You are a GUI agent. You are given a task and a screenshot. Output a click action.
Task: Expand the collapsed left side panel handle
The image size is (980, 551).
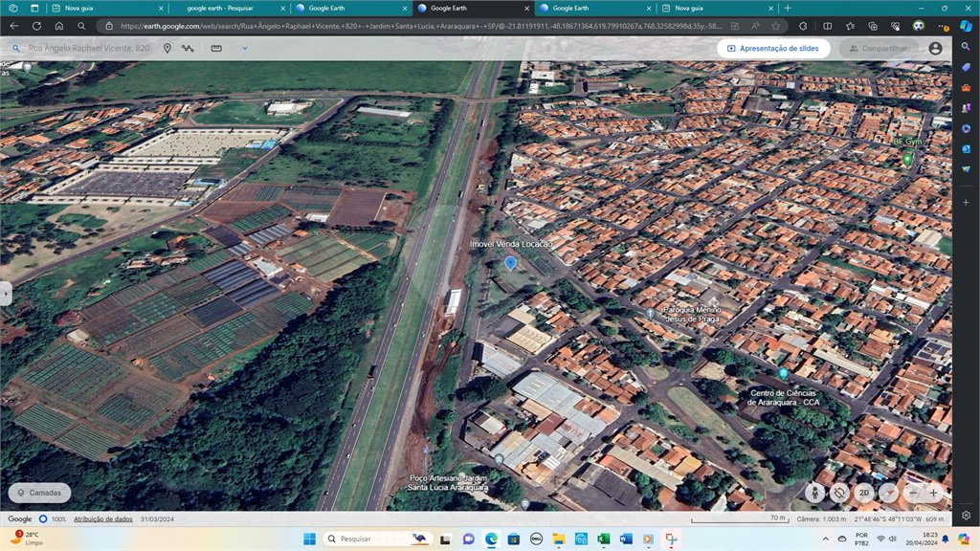click(5, 294)
